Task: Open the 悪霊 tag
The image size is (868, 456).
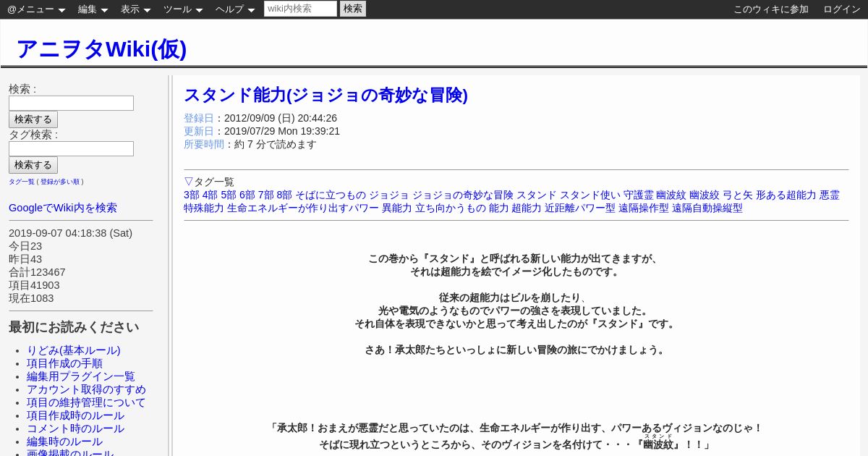Action: tap(830, 195)
